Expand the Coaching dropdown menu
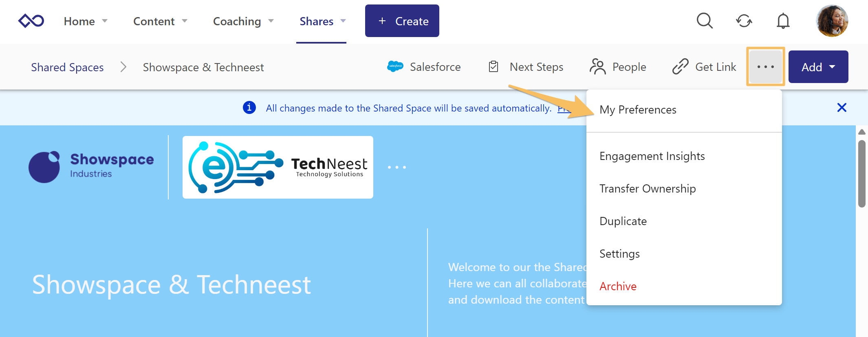The height and width of the screenshot is (337, 868). pyautogui.click(x=243, y=21)
